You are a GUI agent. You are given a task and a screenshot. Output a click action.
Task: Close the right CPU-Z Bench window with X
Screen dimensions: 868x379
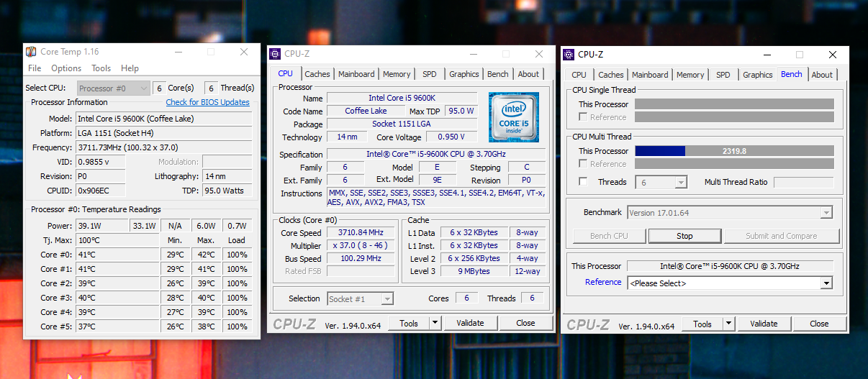pyautogui.click(x=833, y=54)
